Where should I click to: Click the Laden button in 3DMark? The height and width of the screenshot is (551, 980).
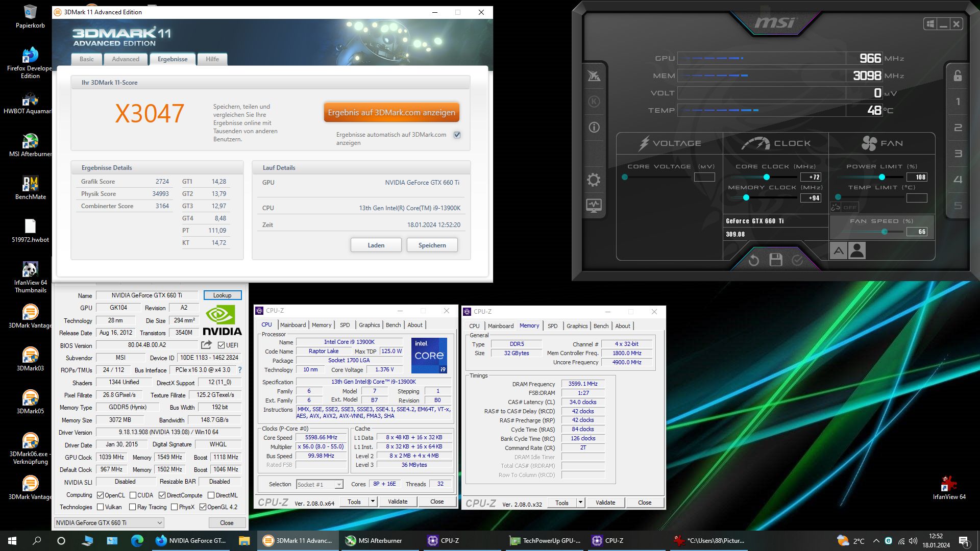click(376, 245)
